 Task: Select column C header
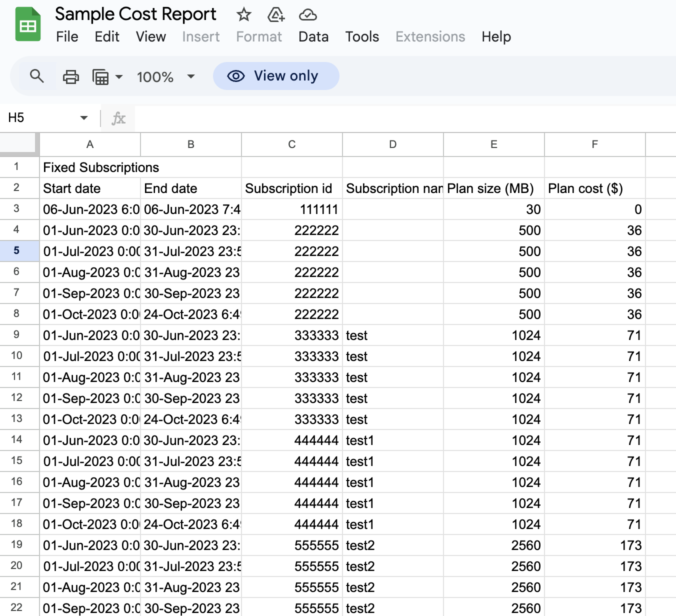tap(292, 144)
